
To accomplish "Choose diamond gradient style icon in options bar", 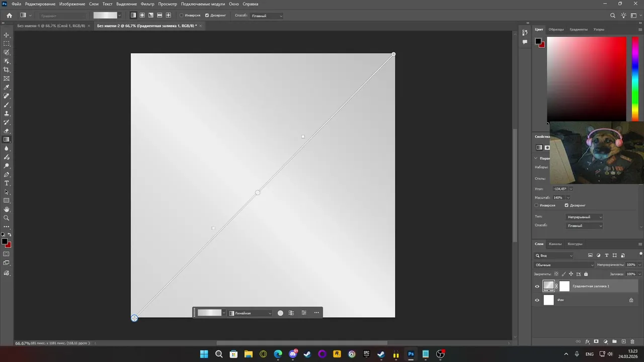I will pyautogui.click(x=169, y=16).
